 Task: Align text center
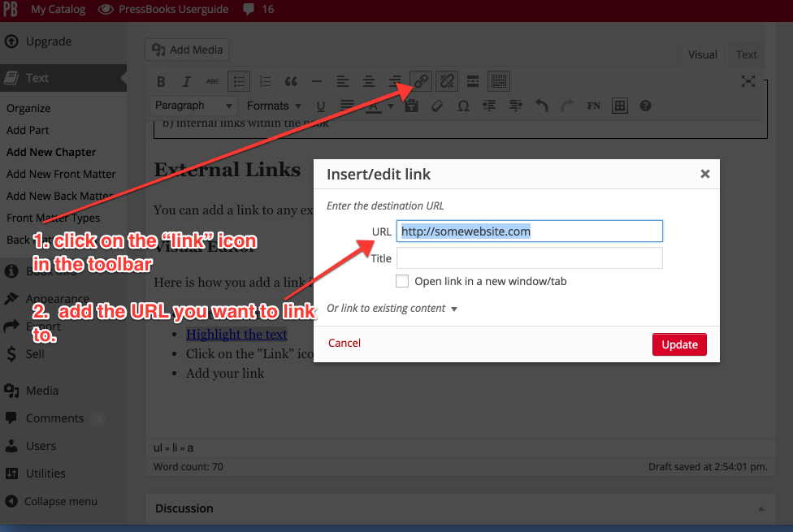click(x=369, y=81)
